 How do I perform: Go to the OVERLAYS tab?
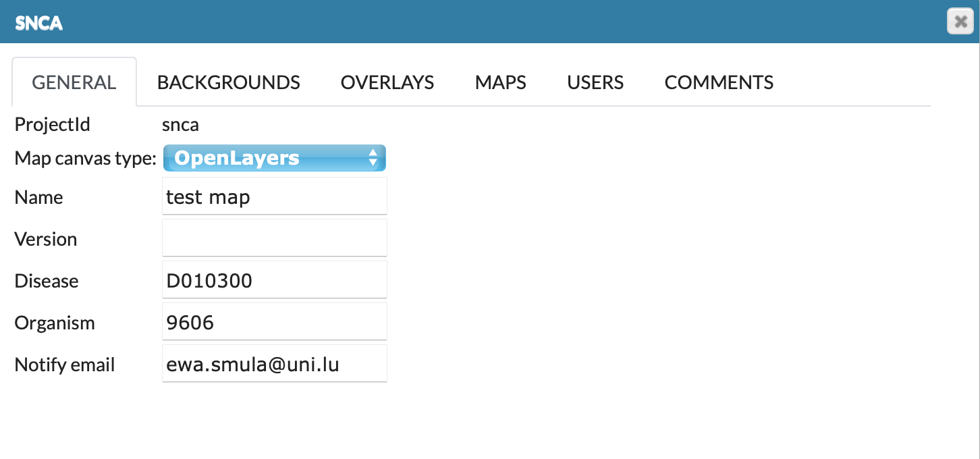[x=387, y=82]
